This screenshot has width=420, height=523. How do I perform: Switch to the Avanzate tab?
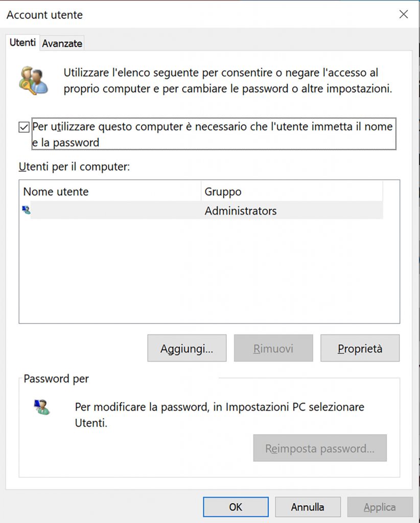[x=62, y=43]
